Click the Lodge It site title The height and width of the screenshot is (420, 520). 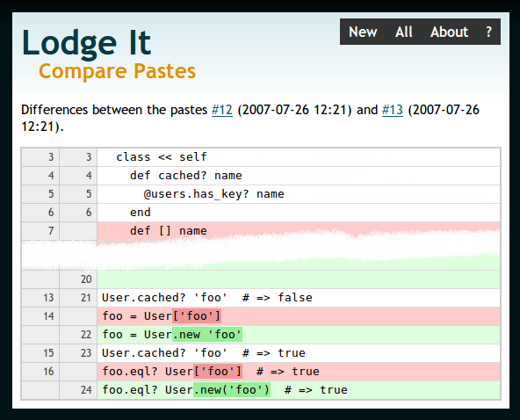coord(87,43)
